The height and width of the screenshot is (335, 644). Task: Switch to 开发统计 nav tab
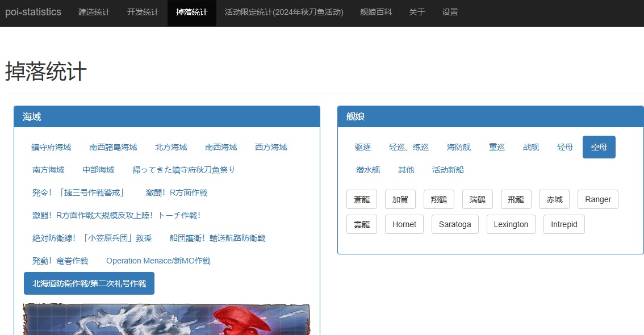[143, 12]
